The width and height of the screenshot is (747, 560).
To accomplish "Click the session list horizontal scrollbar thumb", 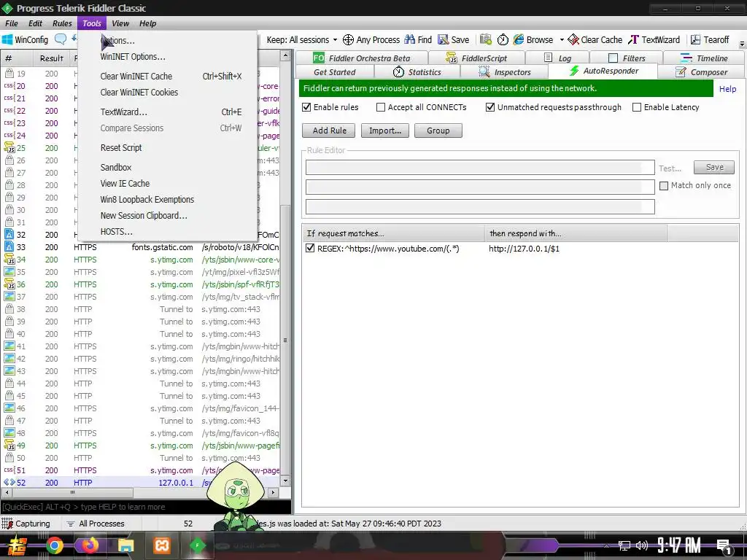I will 72,492.
